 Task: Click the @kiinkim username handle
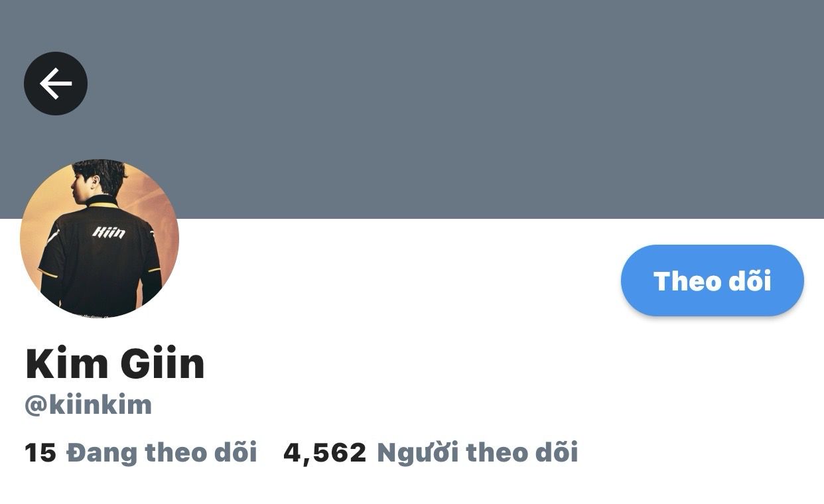tap(88, 405)
